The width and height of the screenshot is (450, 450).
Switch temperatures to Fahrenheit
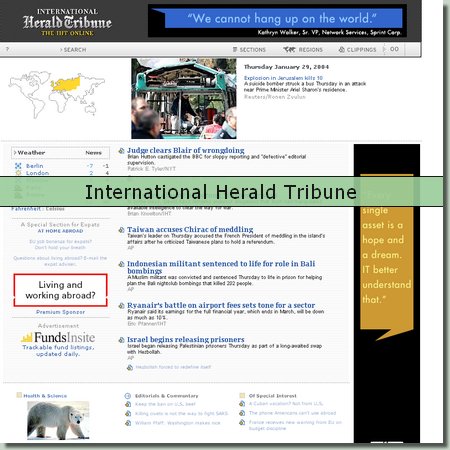26,209
